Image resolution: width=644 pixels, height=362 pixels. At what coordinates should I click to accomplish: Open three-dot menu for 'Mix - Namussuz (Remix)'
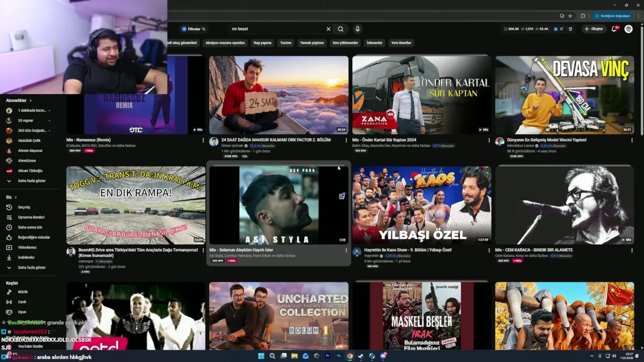click(203, 140)
